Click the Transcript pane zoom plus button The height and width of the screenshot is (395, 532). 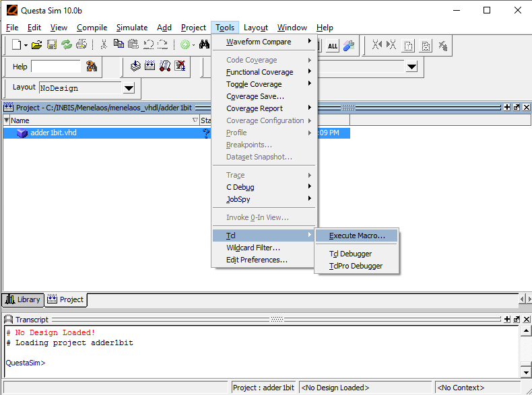click(507, 319)
